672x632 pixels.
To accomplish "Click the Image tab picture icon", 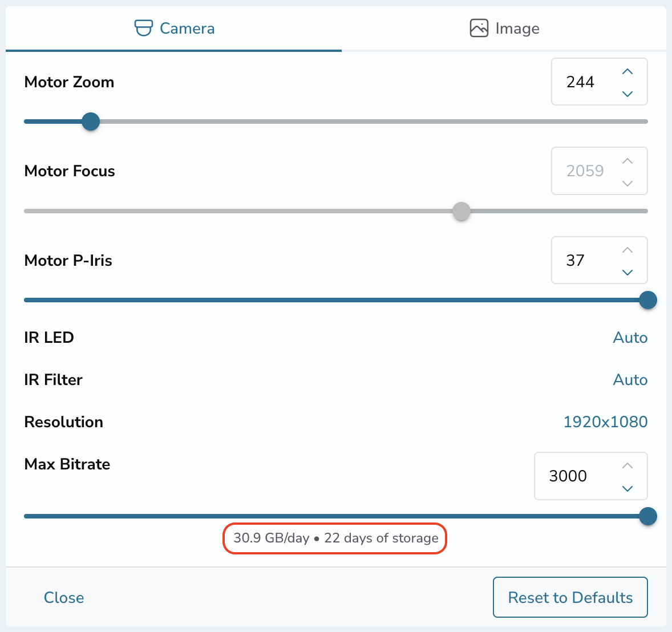I will click(x=479, y=29).
